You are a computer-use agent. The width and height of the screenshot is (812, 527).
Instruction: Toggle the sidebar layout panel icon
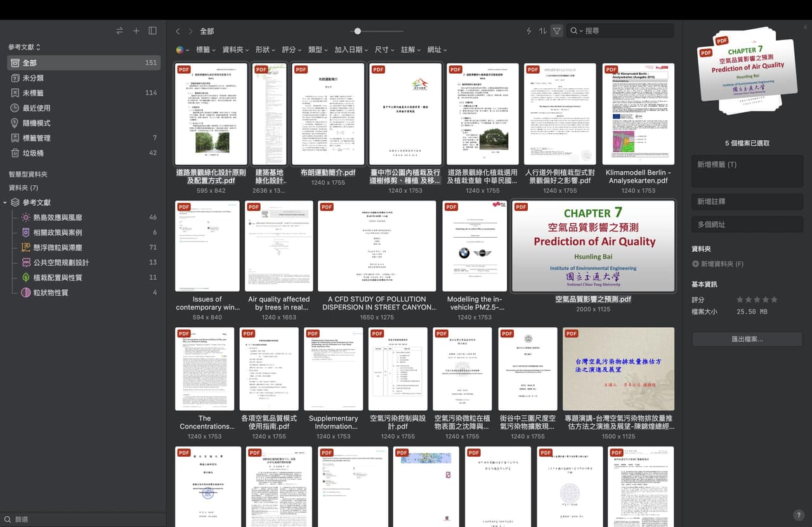153,30
